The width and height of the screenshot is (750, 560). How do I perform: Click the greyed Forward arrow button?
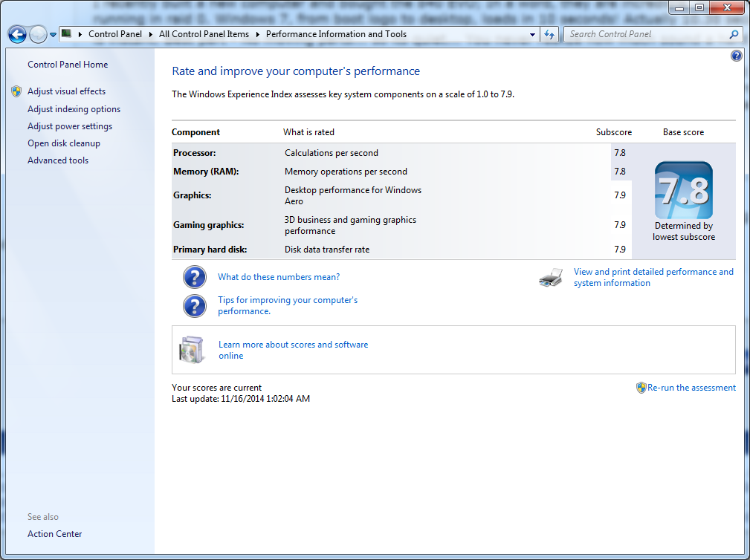coord(37,34)
